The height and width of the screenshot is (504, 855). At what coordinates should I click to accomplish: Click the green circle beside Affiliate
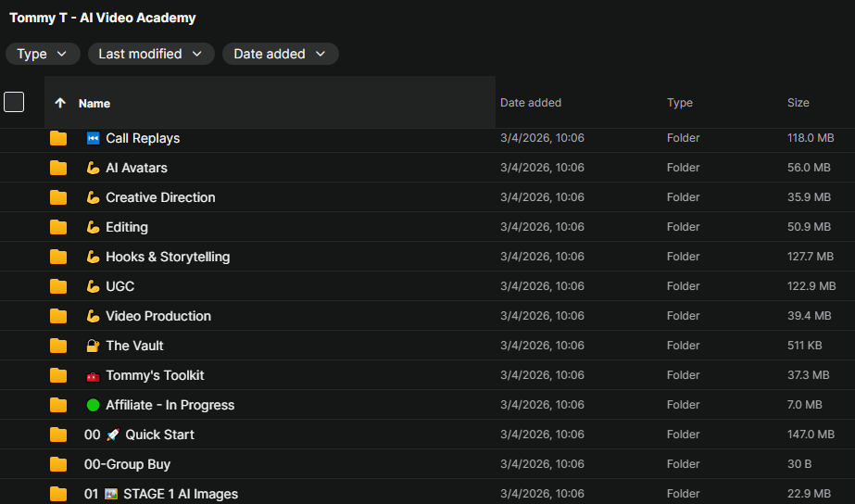pyautogui.click(x=93, y=405)
